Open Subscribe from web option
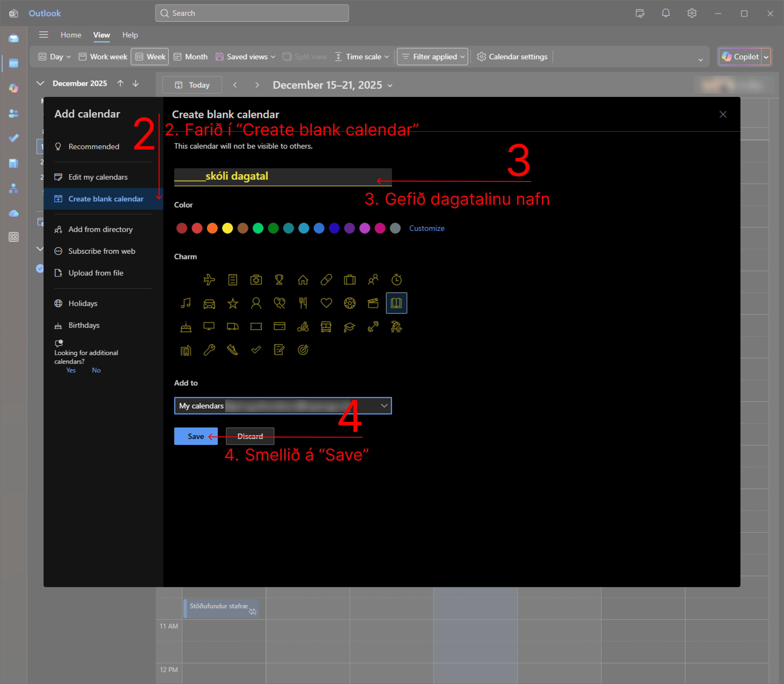The image size is (784, 684). pos(101,251)
